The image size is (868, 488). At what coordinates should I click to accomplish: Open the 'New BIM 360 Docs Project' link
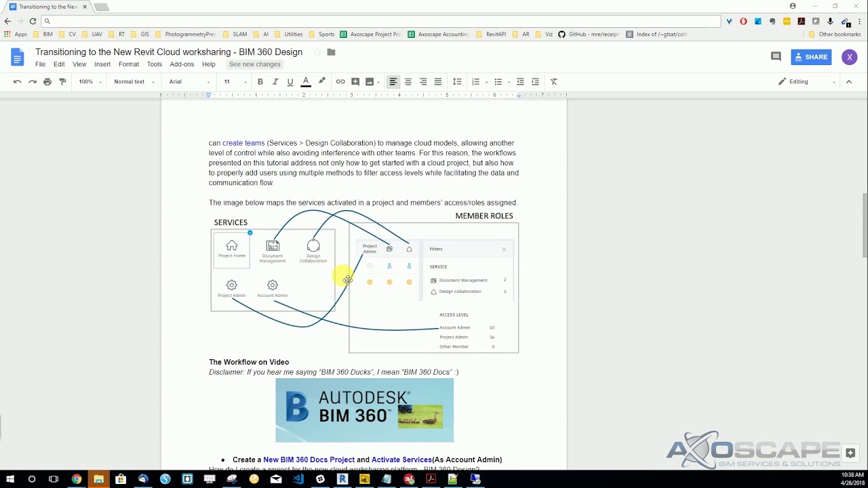click(309, 460)
